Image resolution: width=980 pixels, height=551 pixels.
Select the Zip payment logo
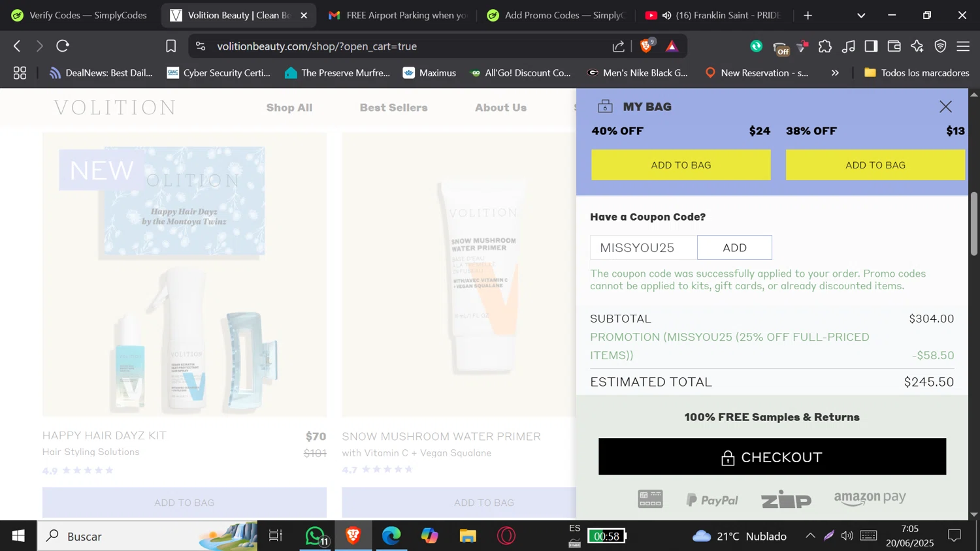pyautogui.click(x=786, y=500)
